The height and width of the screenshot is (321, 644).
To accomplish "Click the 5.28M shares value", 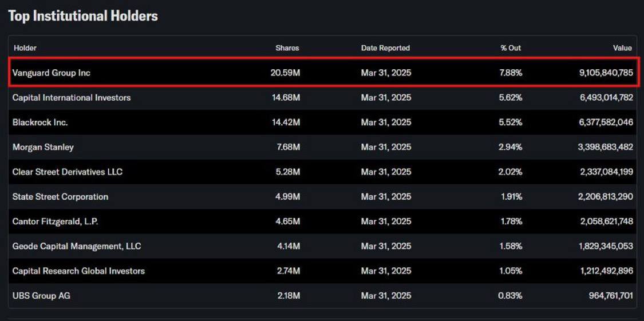I will point(288,172).
